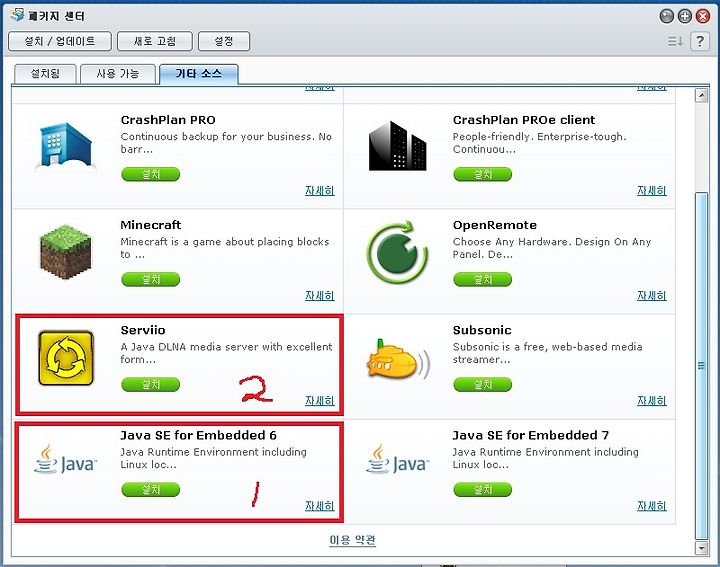Click the OpenRemote green circle icon

398,252
